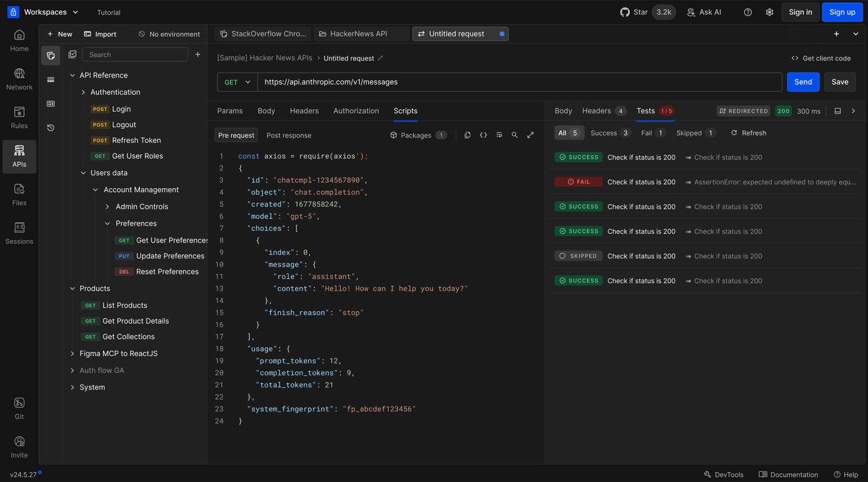The width and height of the screenshot is (868, 482).
Task: Click the select-all checkbox icon beside Search
Action: (x=72, y=54)
